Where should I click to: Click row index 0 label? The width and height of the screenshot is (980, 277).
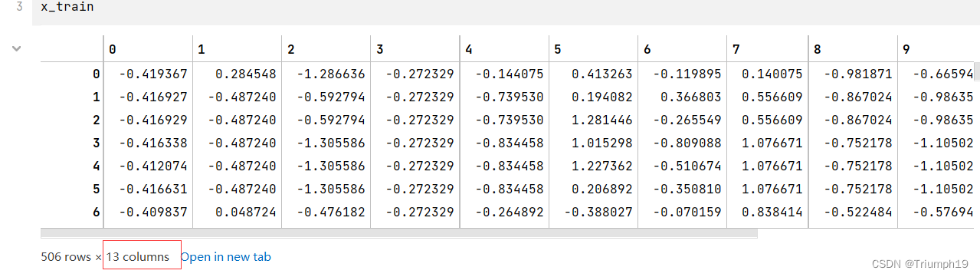click(96, 74)
